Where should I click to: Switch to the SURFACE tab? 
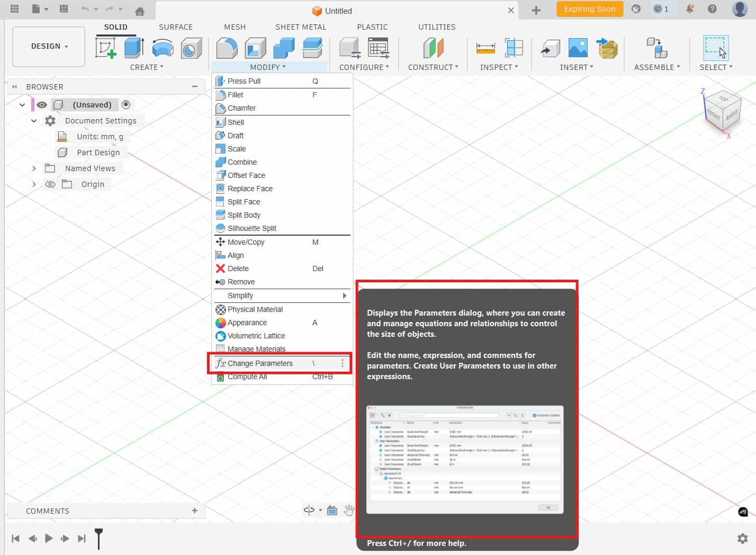(x=176, y=27)
